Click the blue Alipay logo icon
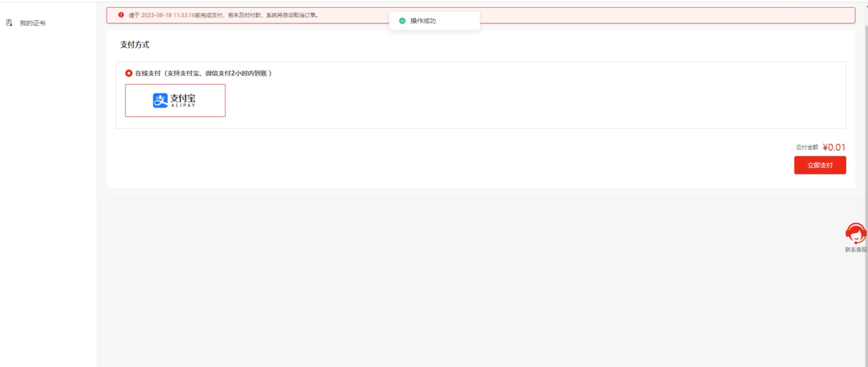This screenshot has height=367, width=868. click(x=160, y=100)
